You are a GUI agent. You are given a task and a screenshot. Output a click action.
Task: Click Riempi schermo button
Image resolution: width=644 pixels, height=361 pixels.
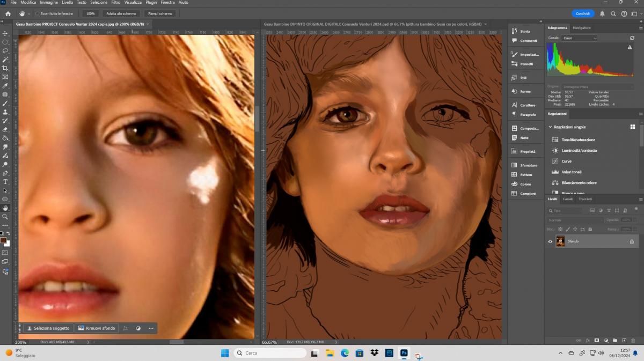pos(160,13)
